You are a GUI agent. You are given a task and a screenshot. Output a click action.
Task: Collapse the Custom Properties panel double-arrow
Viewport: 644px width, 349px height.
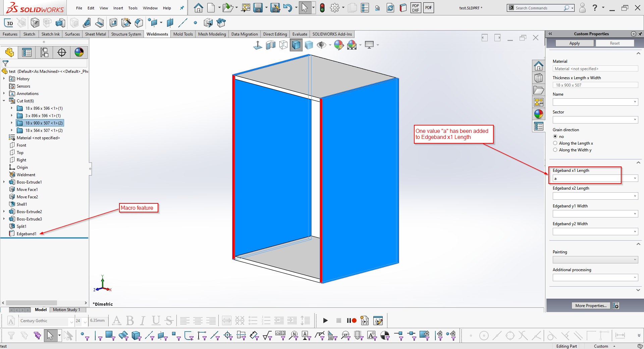click(x=550, y=34)
